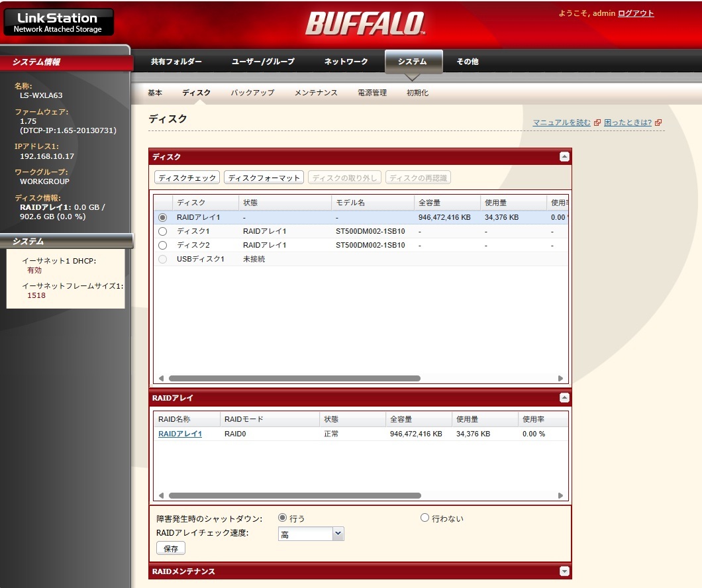Click IP address 192.168.10.17 text
Image resolution: width=702 pixels, height=588 pixels.
point(47,156)
